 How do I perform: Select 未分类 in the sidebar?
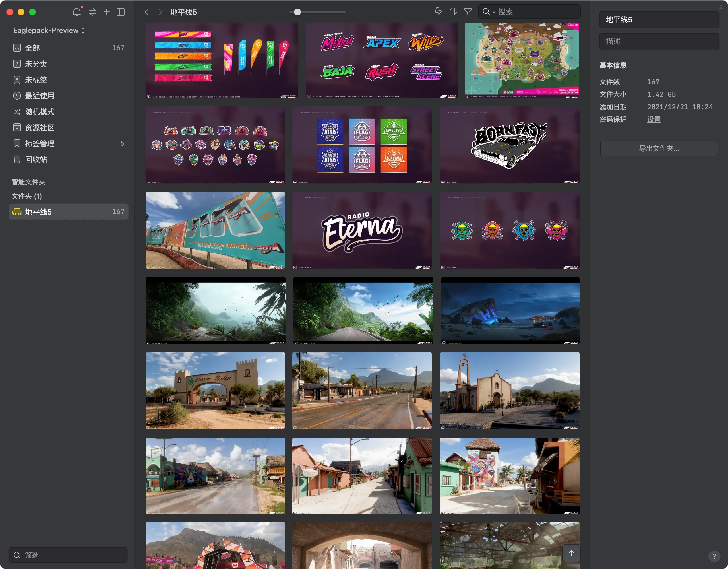coord(68,64)
